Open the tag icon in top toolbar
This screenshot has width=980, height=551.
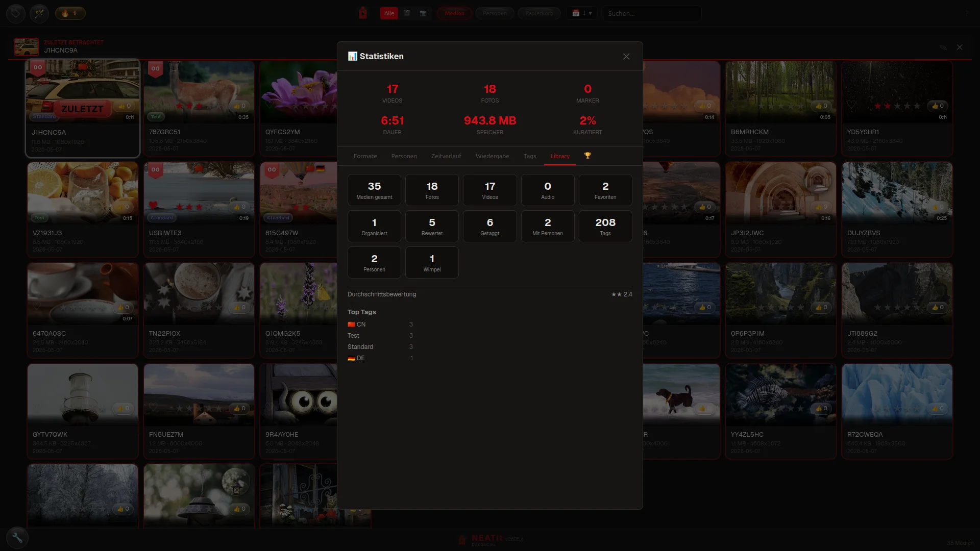tap(15, 13)
